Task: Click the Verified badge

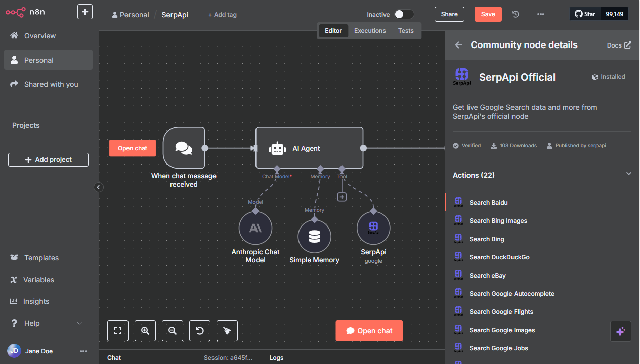Action: pos(467,145)
